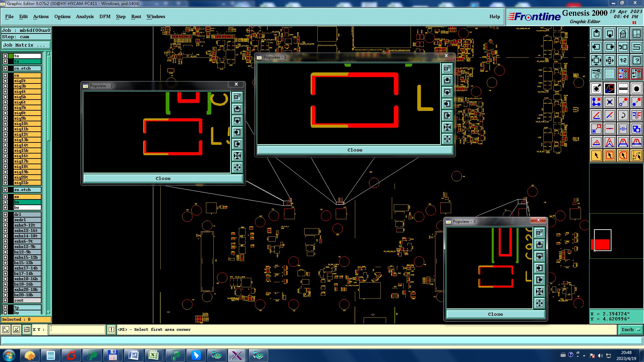644x362 pixels.
Task: Click the question mark help tool icon
Action: click(636, 60)
